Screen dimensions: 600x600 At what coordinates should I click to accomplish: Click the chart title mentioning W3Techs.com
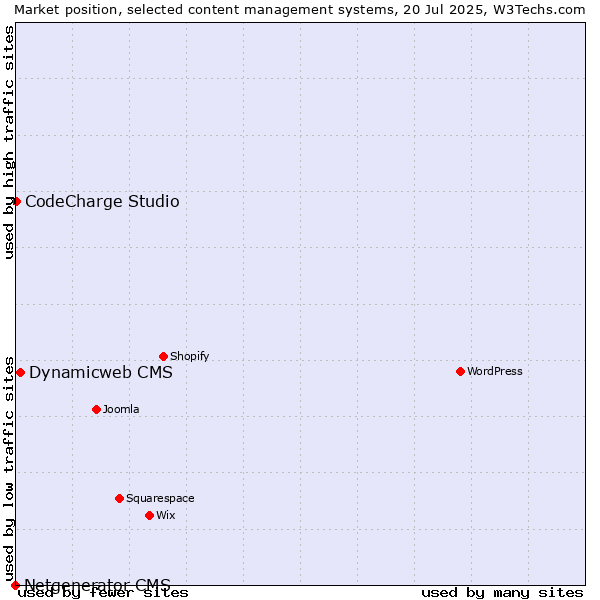click(x=300, y=10)
